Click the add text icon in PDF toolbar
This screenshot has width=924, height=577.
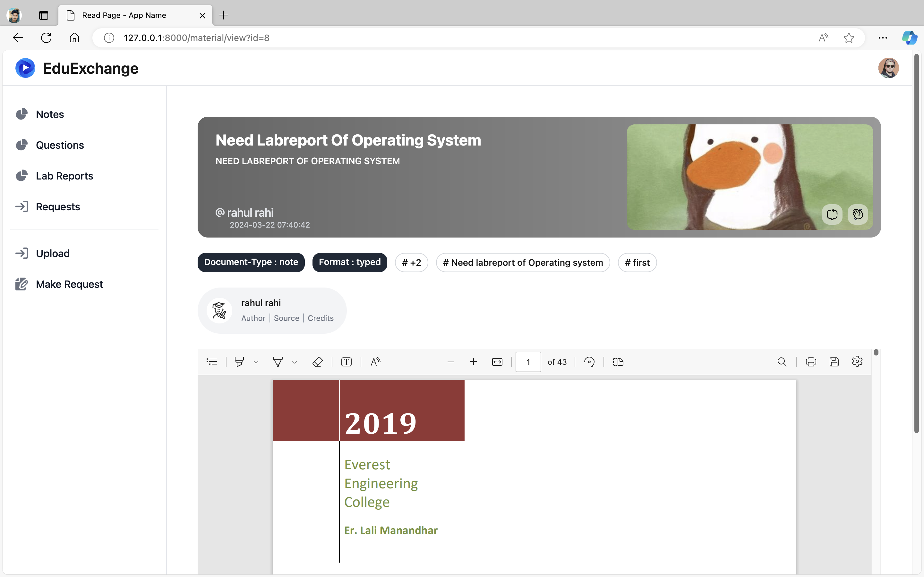[346, 362]
